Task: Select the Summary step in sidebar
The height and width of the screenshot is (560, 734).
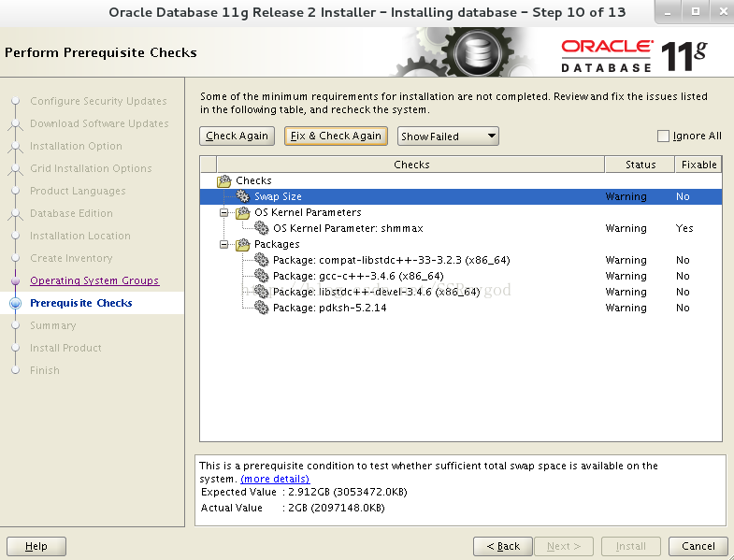Action: tap(53, 325)
